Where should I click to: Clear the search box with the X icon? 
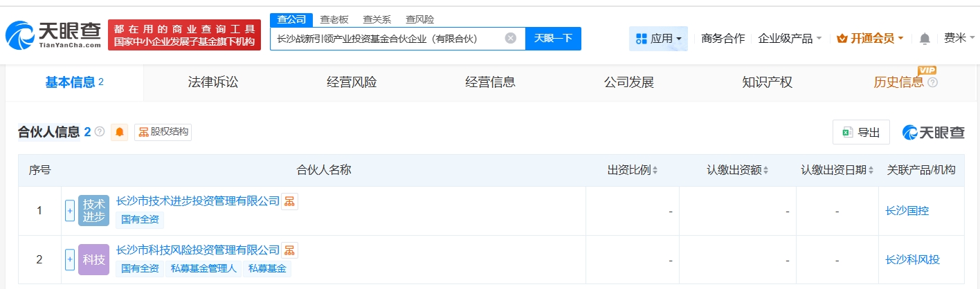coord(510,39)
